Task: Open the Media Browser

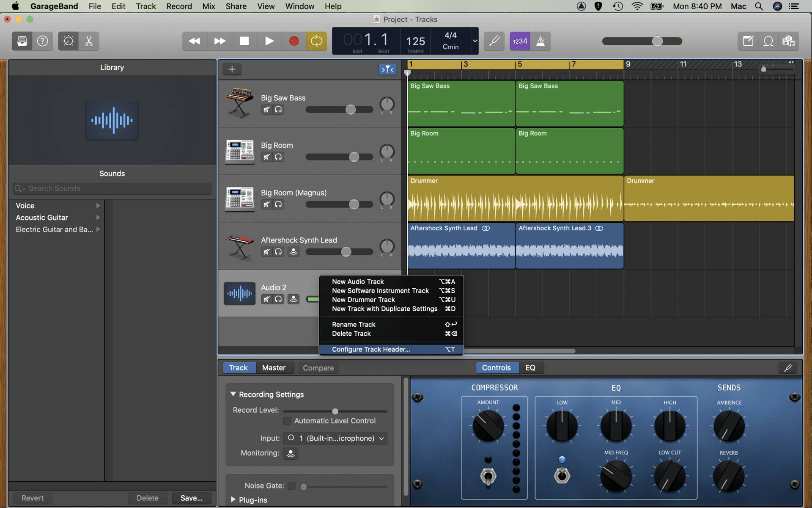Action: point(788,41)
